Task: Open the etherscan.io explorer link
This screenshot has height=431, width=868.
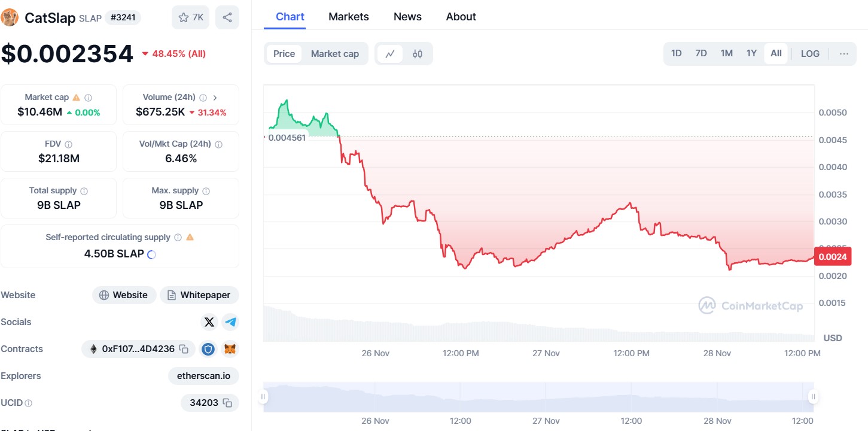Action: (203, 376)
